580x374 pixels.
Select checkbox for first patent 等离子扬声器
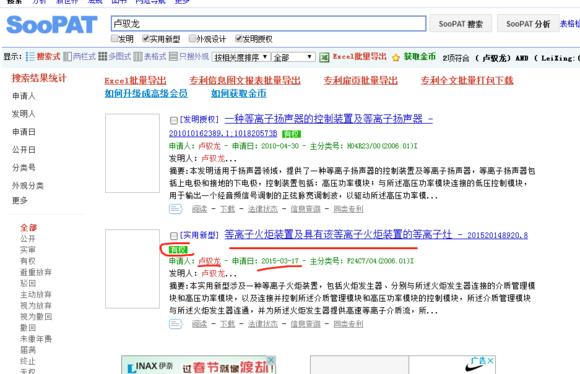point(173,120)
